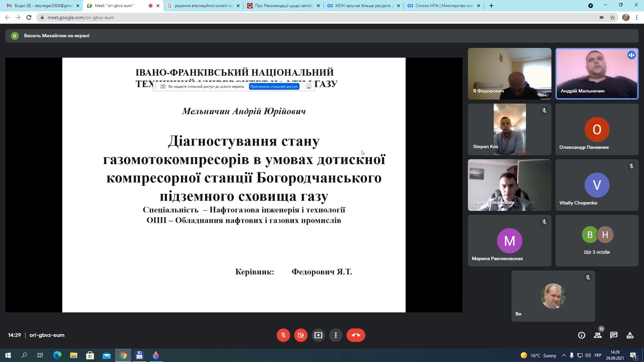Bookmark this page with star icon
Viewport: 644px width, 362px height.
(612, 17)
